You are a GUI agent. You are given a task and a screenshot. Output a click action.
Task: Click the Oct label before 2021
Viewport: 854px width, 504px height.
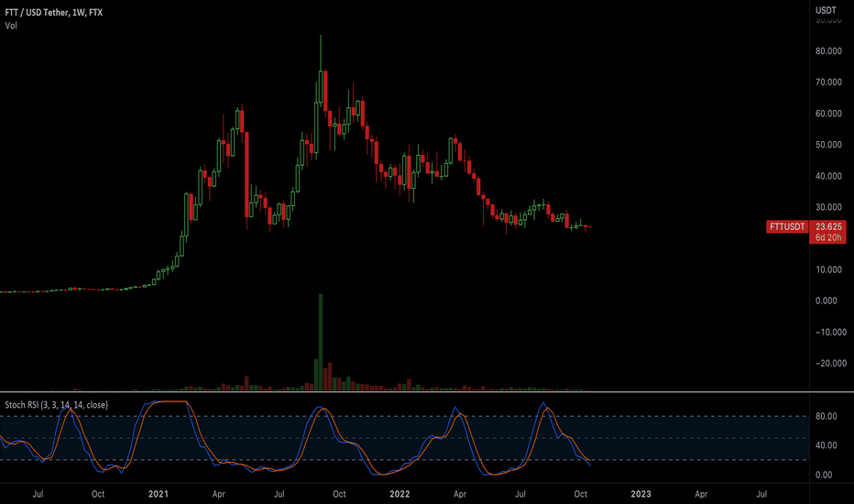98,494
